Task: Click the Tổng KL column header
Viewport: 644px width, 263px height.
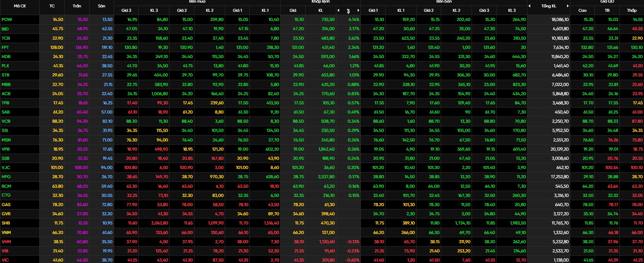Action: 549,6
